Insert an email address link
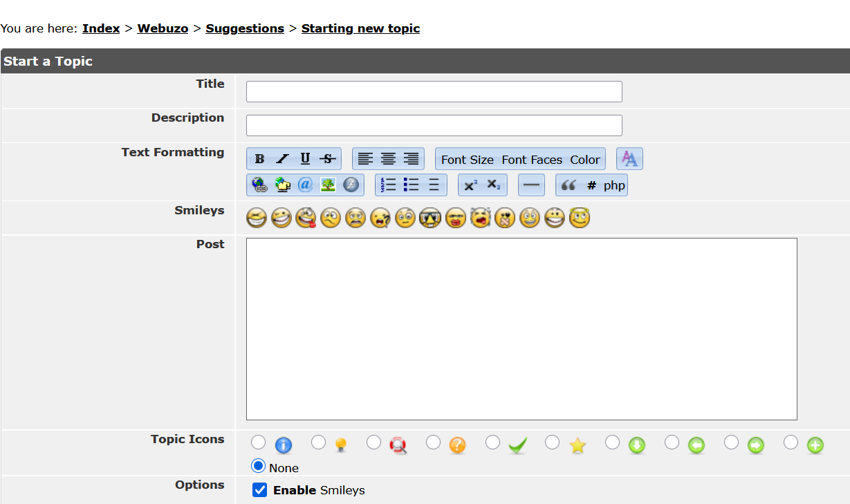The width and height of the screenshot is (850, 504). (305, 185)
